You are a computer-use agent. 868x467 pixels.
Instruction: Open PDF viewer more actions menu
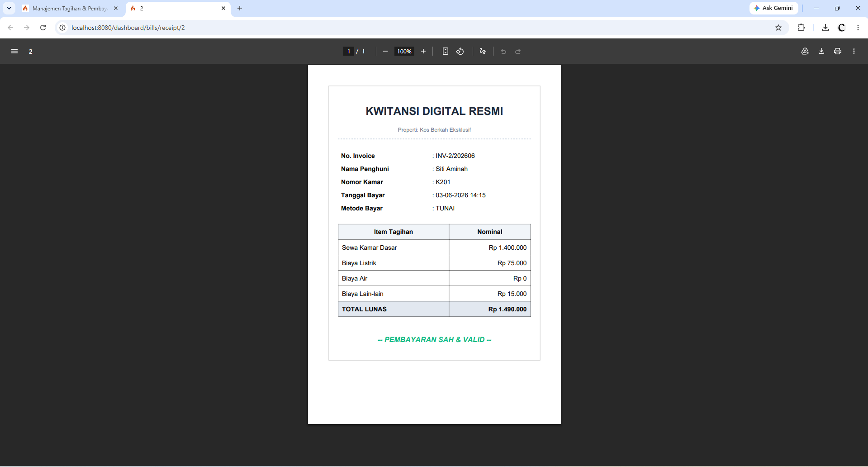(x=854, y=52)
